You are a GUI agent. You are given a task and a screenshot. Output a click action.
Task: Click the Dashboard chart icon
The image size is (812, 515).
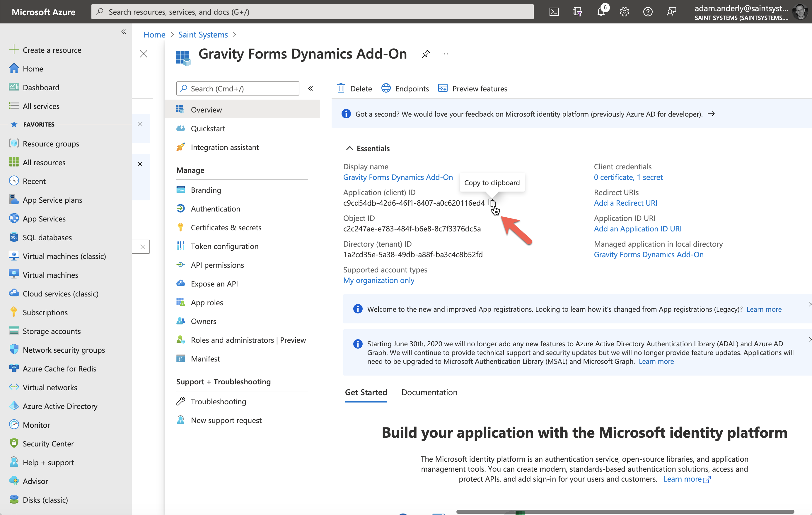pos(14,87)
